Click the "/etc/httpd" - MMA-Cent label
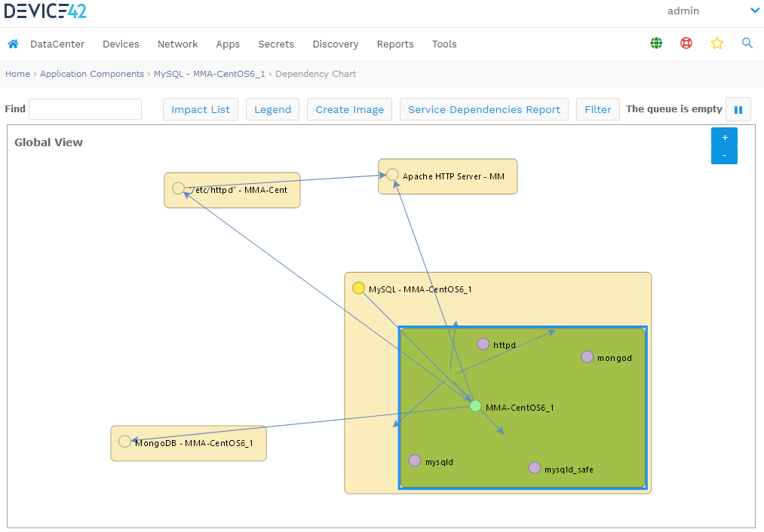Image resolution: width=764 pixels, height=532 pixels. point(238,190)
